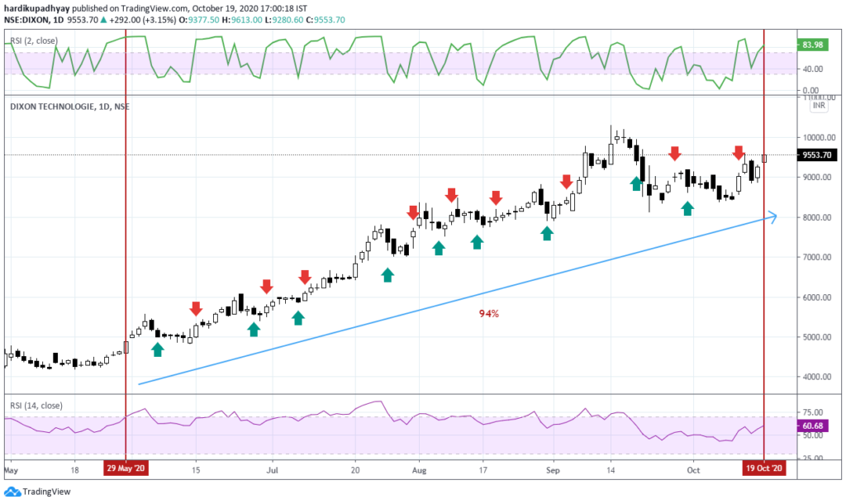
Task: Click the 4000.00 price axis label
Action: 817,378
